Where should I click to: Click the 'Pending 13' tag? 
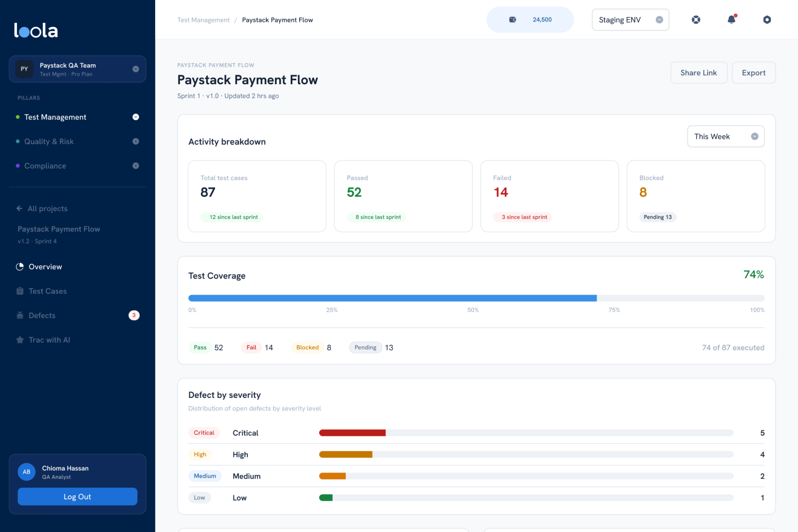[658, 217]
